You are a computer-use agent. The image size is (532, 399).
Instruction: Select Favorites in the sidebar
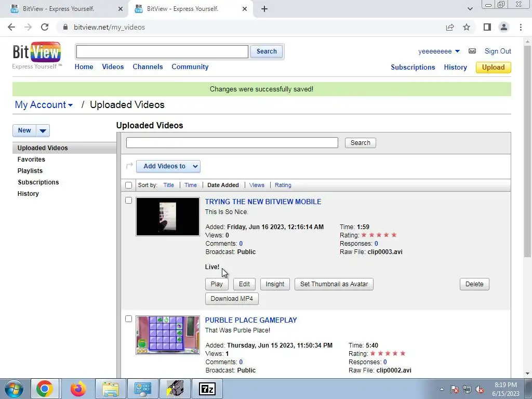[x=31, y=159]
